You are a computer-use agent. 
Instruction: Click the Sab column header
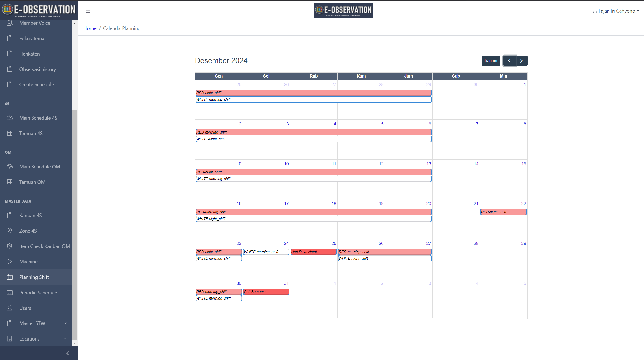456,76
